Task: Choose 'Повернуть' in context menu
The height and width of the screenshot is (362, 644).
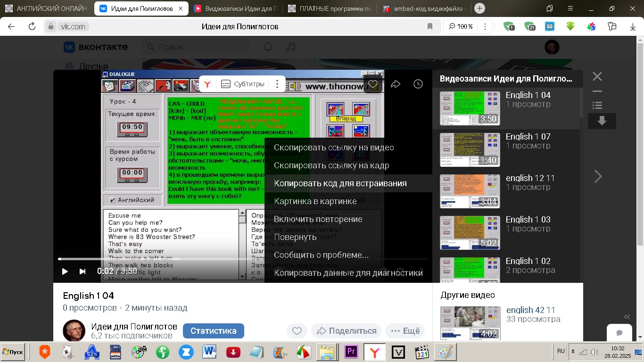Action: tap(295, 237)
